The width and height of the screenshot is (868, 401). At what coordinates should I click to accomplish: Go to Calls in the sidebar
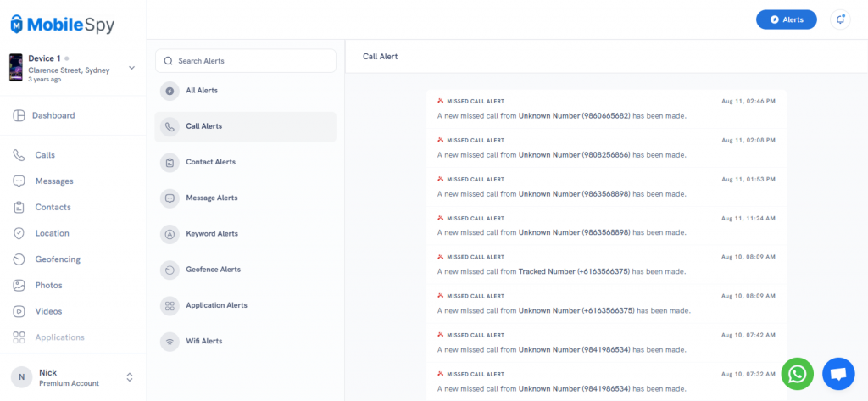tap(45, 155)
